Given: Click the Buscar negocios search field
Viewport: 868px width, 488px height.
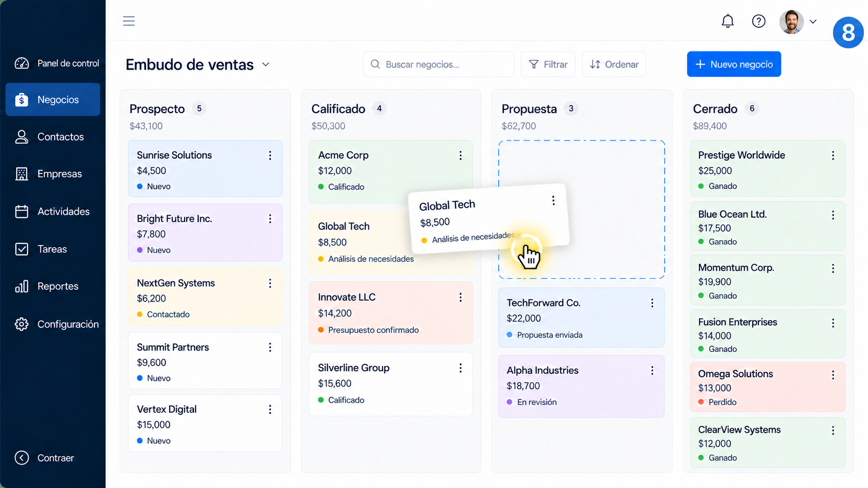Looking at the screenshot, I should 438,64.
